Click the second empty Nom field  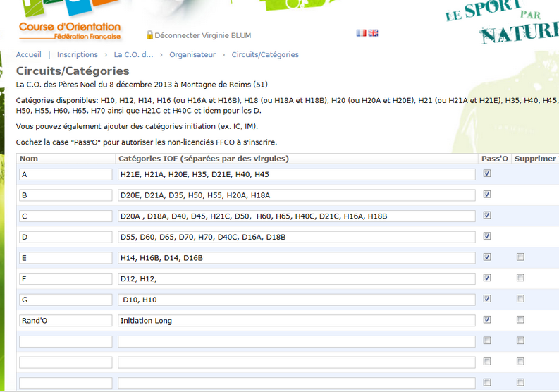coord(66,362)
